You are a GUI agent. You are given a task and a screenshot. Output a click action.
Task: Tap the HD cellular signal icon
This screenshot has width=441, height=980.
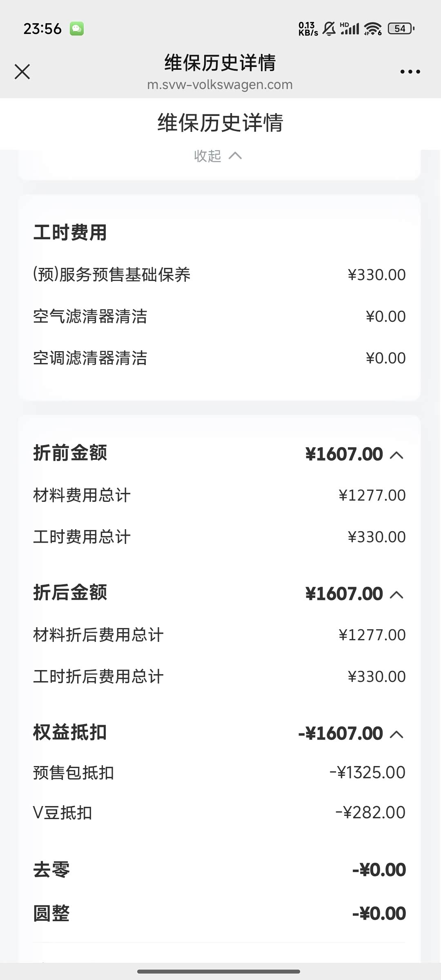(x=350, y=29)
